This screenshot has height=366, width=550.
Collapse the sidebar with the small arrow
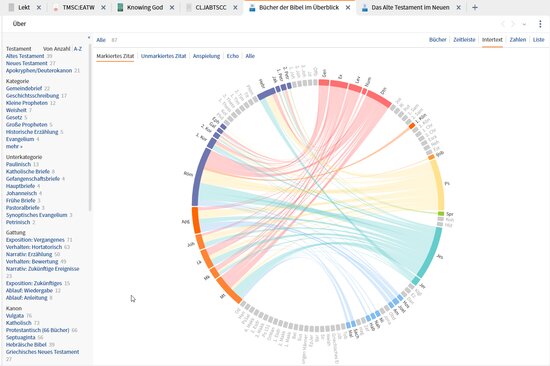pos(89,38)
